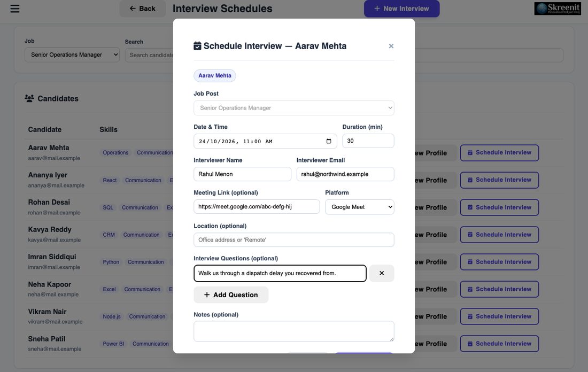Click the Power BI skill tag
Viewport: 588px width, 372px height.
[113, 344]
